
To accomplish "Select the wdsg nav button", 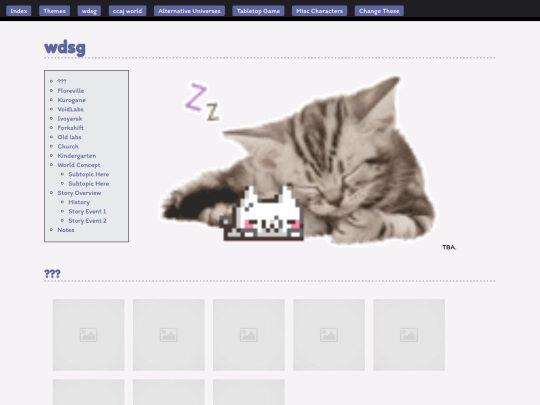I will (x=89, y=11).
